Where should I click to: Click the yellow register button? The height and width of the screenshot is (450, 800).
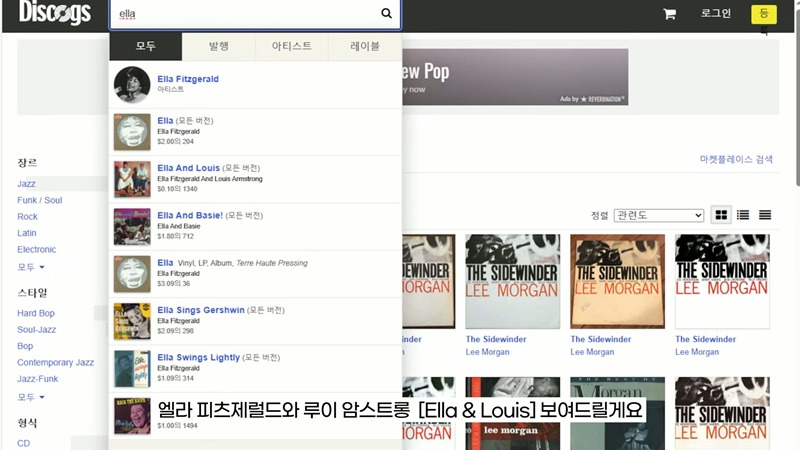click(764, 14)
